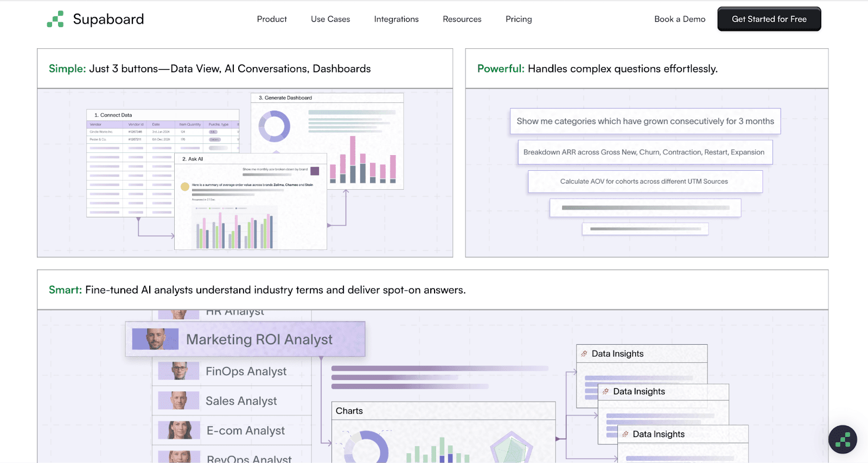Click the "1. Connect Data" panel title
The image size is (868, 463).
[x=113, y=115]
